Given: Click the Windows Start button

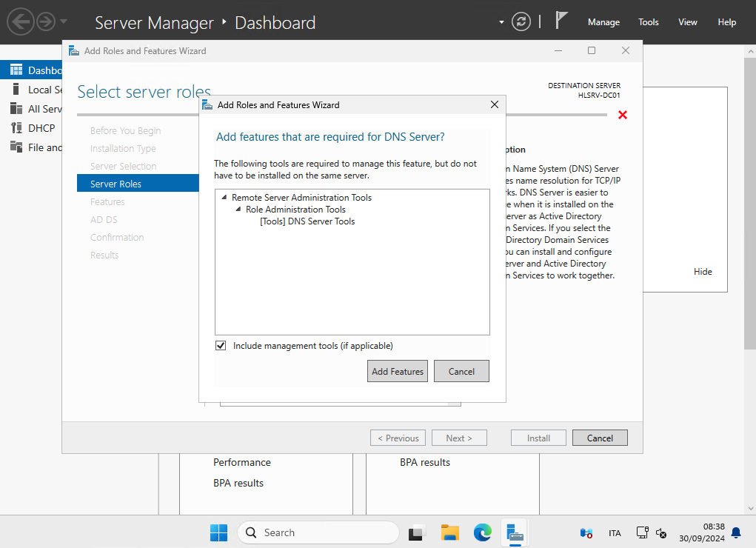Looking at the screenshot, I should pyautogui.click(x=219, y=532).
